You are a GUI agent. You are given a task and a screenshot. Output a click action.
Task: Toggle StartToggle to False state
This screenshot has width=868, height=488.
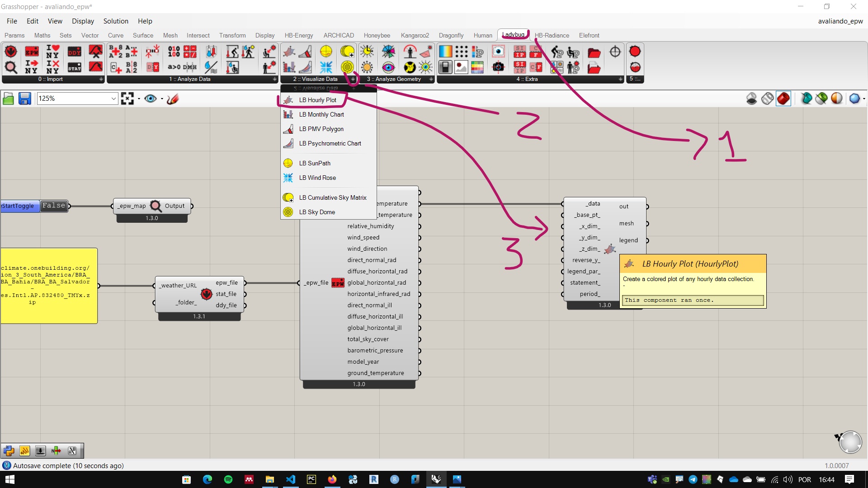point(54,205)
